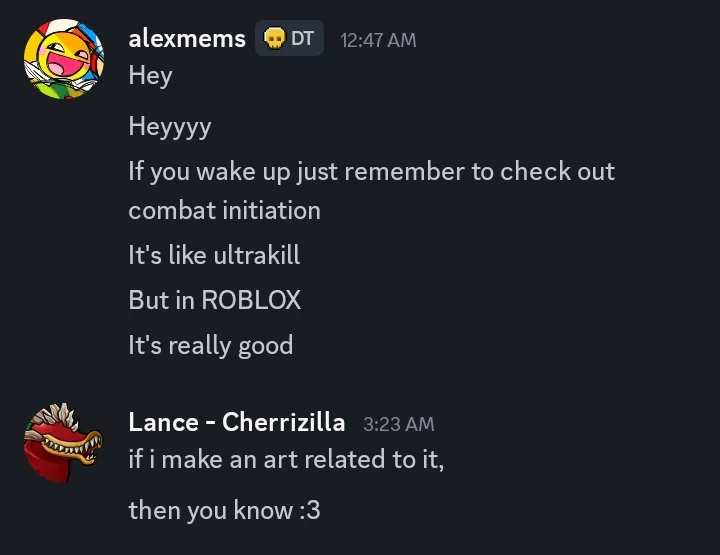This screenshot has width=720, height=555.
Task: Click the skull icon in server tag
Action: pos(274,39)
